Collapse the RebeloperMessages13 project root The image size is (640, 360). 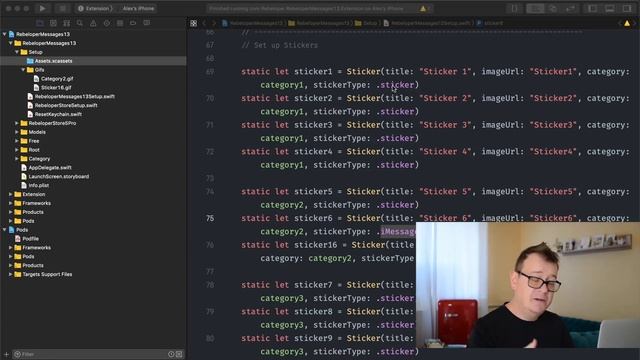4,34
